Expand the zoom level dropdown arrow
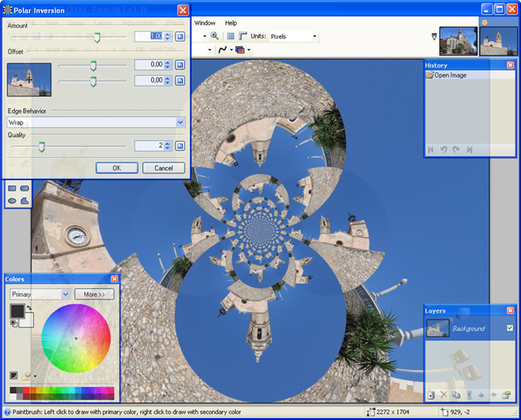Viewport: 521px width, 420px height. pos(205,36)
